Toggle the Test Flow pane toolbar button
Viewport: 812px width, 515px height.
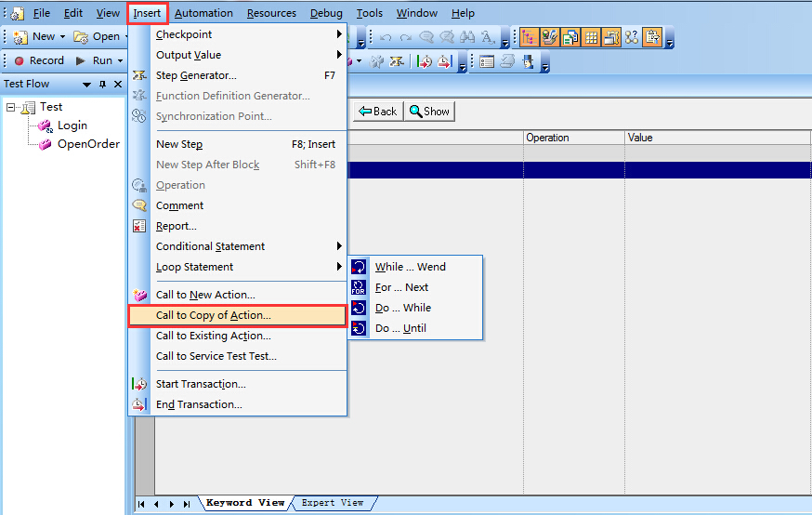click(x=528, y=37)
